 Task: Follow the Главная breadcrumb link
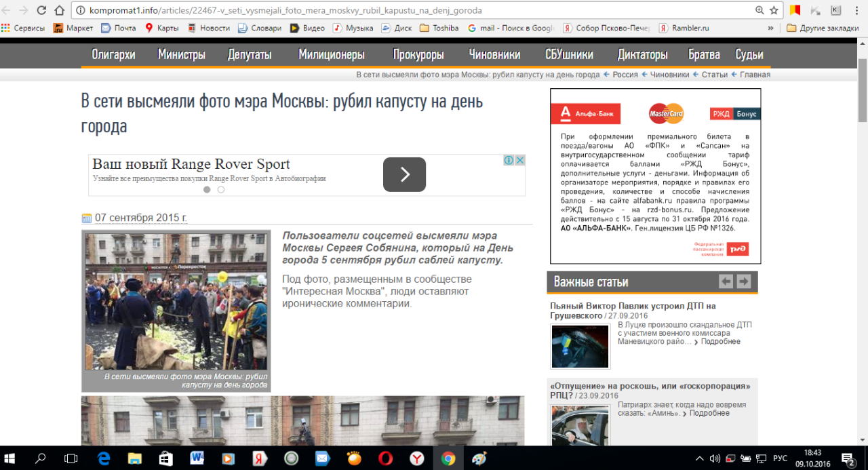coord(755,75)
